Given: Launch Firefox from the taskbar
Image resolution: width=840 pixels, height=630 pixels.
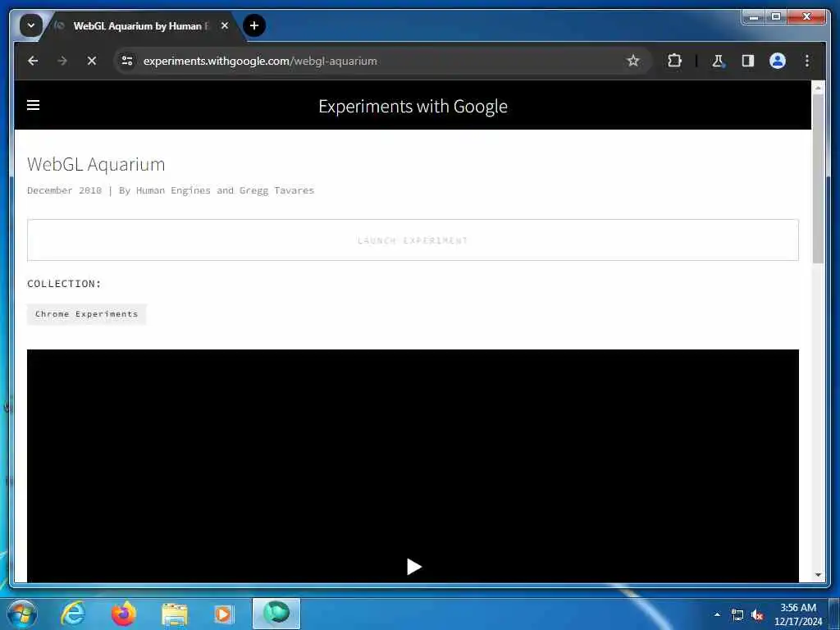Looking at the screenshot, I should (123, 614).
